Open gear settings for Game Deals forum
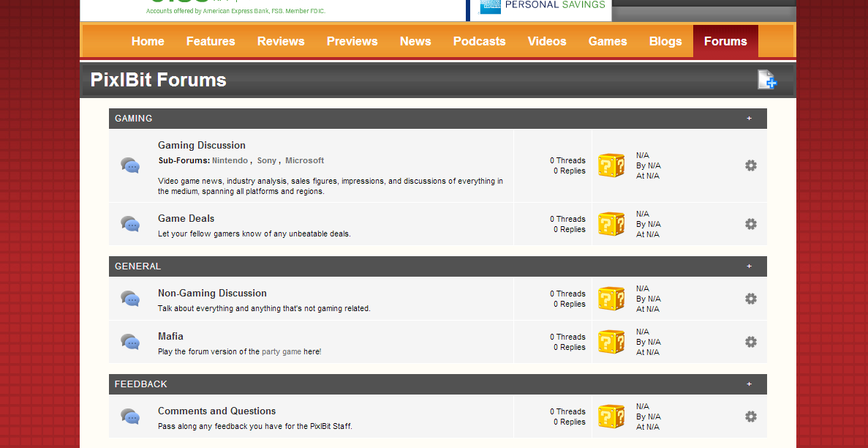This screenshot has height=448, width=868. [x=751, y=224]
